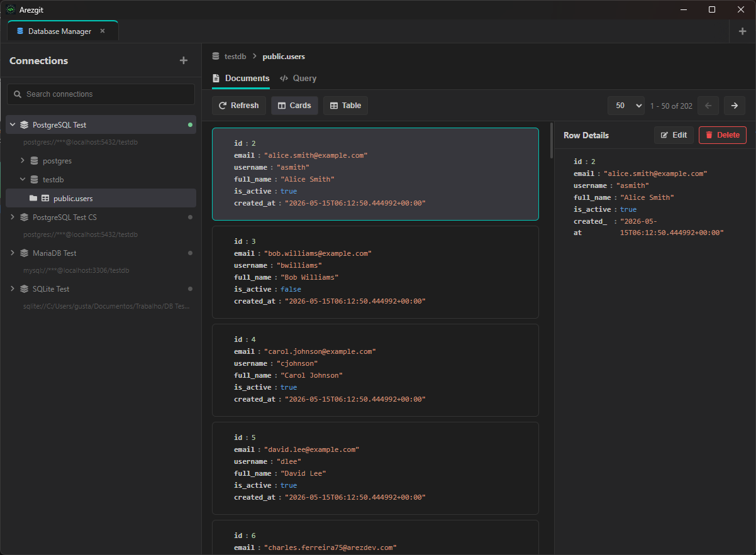The height and width of the screenshot is (555, 756).
Task: Click the Refresh button
Action: click(239, 106)
